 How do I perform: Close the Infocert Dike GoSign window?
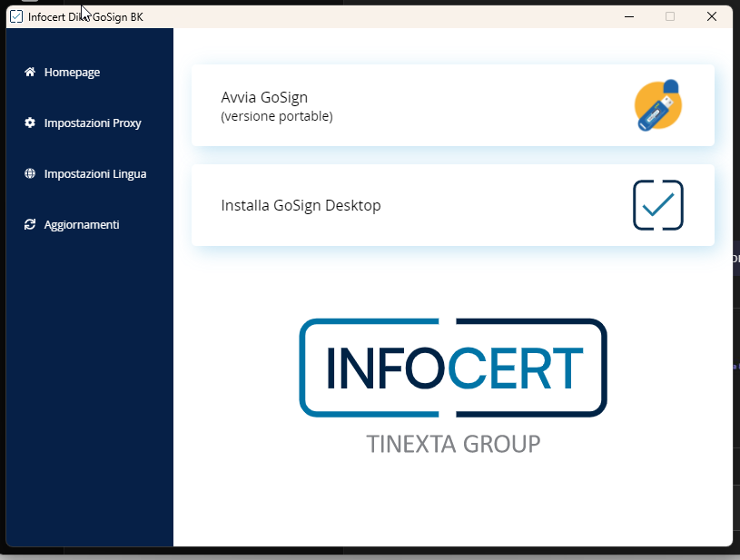[x=712, y=16]
